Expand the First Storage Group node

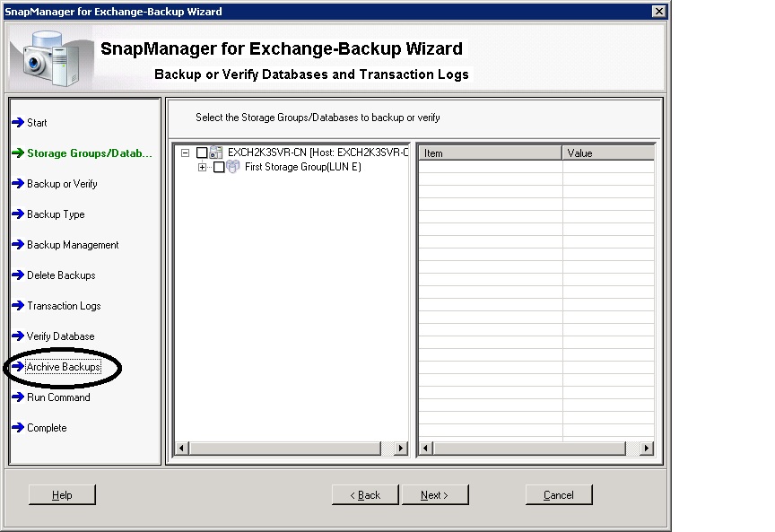tap(202, 167)
